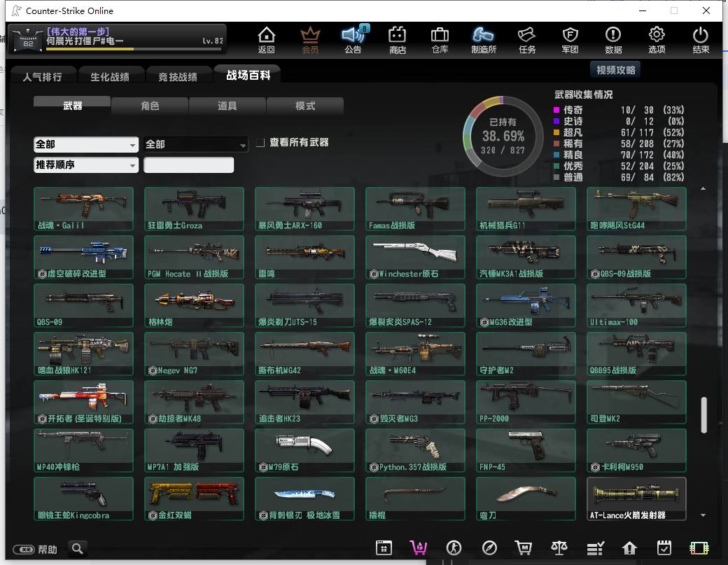Click the 视频攻略 button
The height and width of the screenshot is (565, 728).
(615, 70)
